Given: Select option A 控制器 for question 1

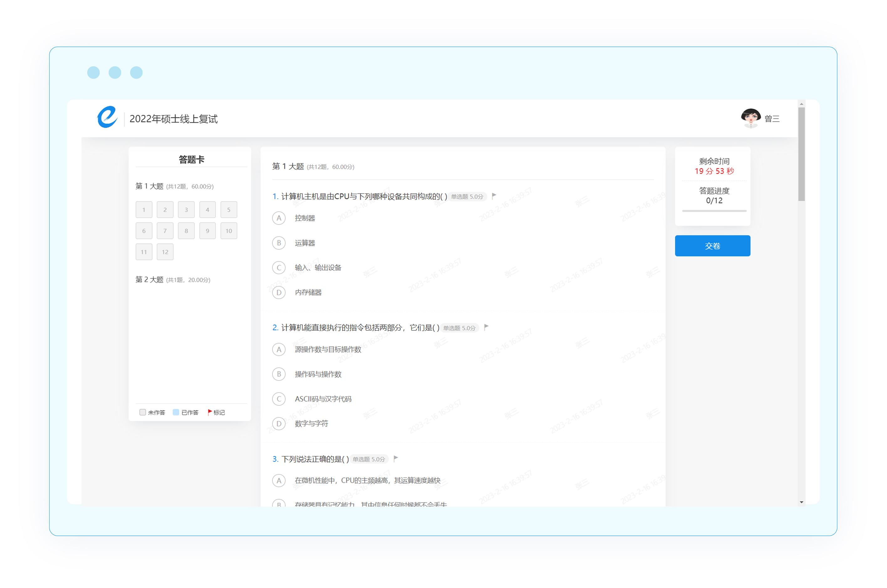Looking at the screenshot, I should 279,218.
